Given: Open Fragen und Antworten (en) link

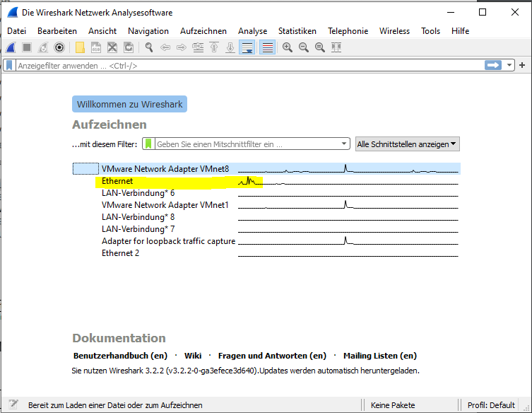Looking at the screenshot, I should (x=272, y=356).
